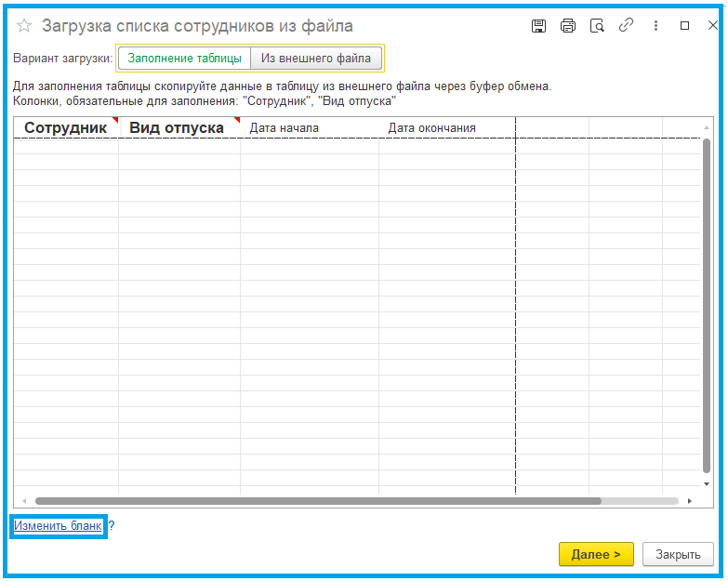Image resolution: width=728 pixels, height=581 pixels.
Task: Open print preview via magnifier page icon
Action: [597, 26]
